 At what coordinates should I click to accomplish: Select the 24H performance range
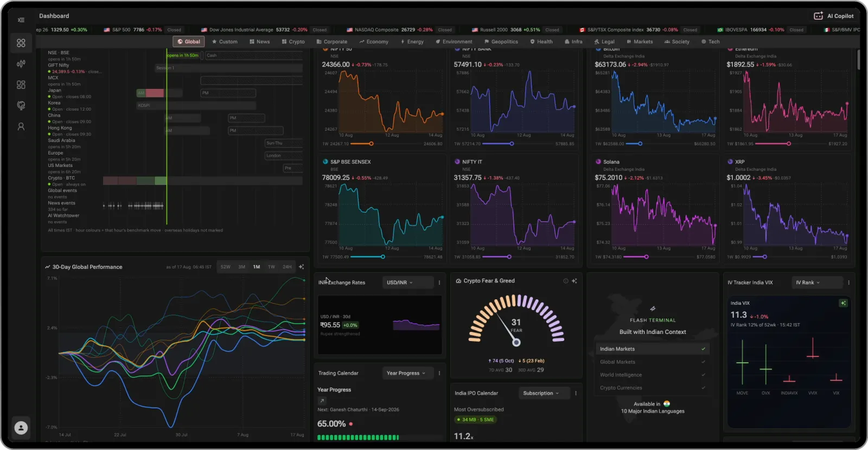pyautogui.click(x=287, y=267)
